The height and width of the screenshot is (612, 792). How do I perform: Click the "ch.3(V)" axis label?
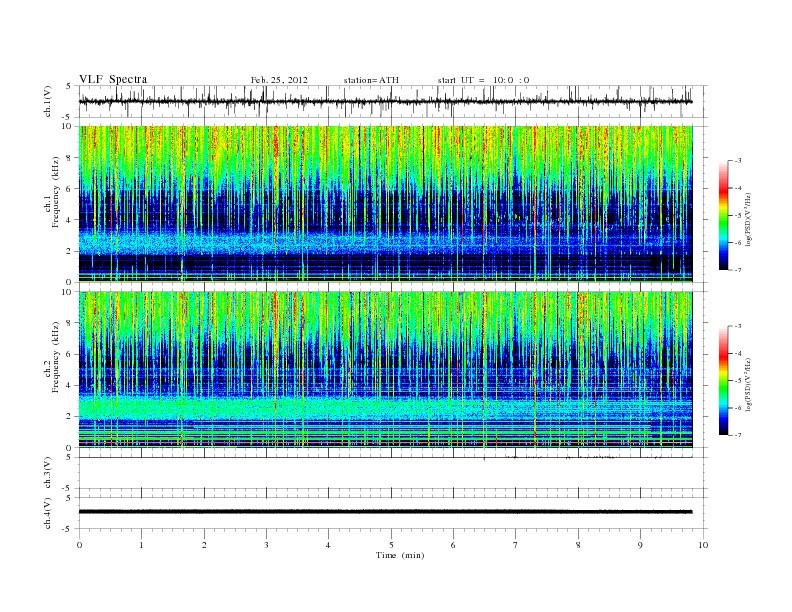point(48,473)
